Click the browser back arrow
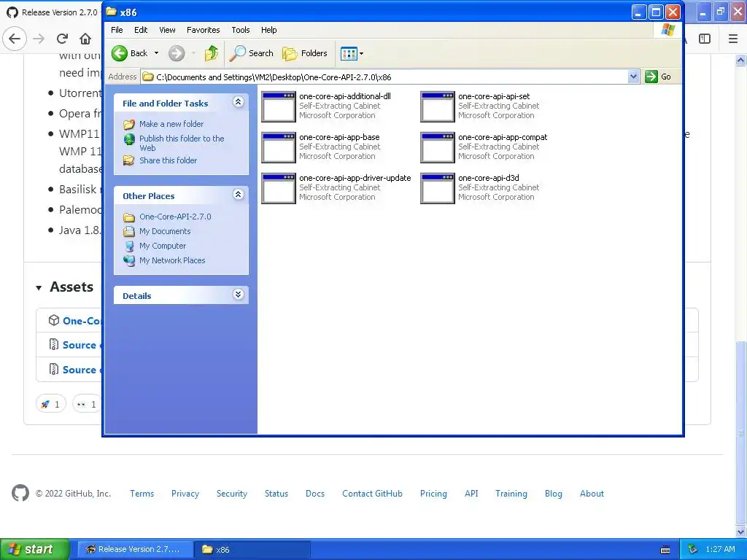 point(15,39)
